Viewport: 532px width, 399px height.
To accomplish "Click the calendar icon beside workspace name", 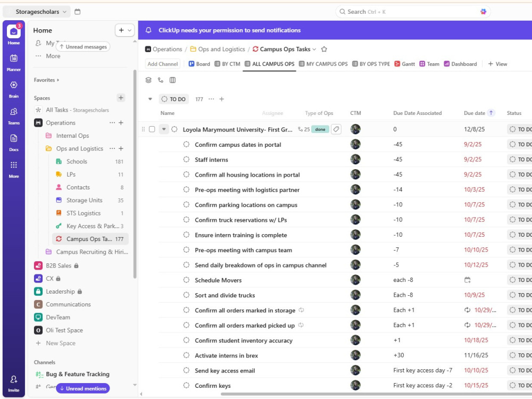I will (77, 12).
